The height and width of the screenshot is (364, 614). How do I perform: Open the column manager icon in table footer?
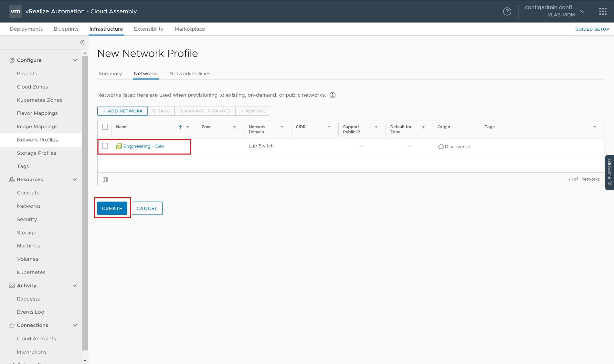pos(105,179)
